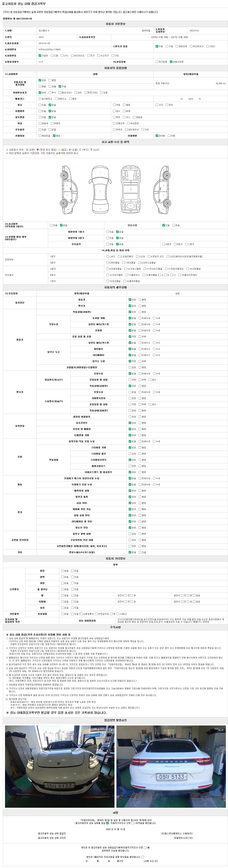Check the 자가보증 warranty type box
228x868 pixels.
157,62
